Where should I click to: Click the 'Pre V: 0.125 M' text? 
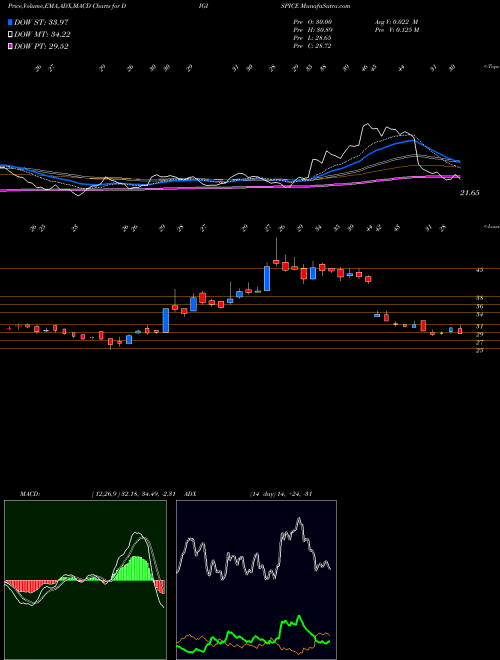coord(396,30)
